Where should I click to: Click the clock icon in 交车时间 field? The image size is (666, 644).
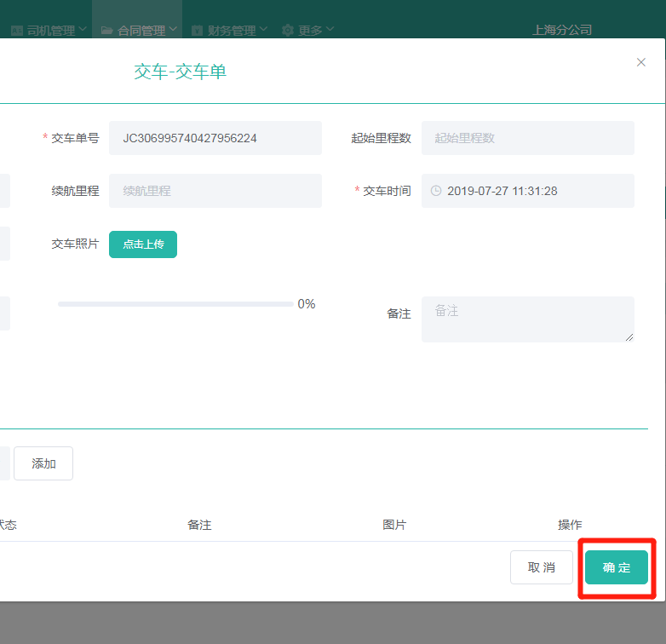[x=436, y=191]
